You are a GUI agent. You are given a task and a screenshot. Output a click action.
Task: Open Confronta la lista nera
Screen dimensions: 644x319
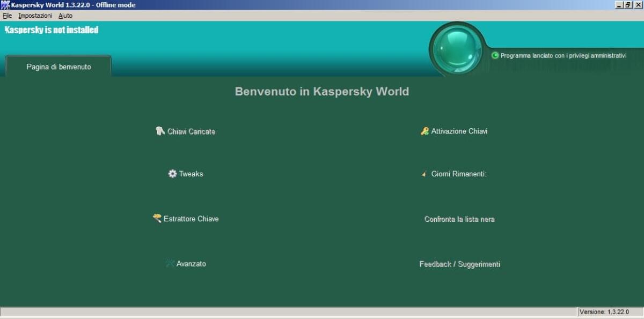(459, 219)
